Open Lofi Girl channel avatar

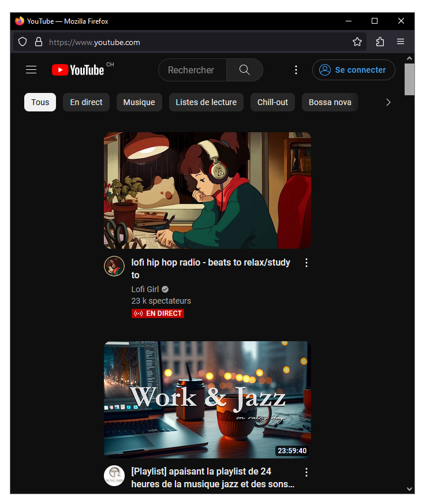coord(114,267)
